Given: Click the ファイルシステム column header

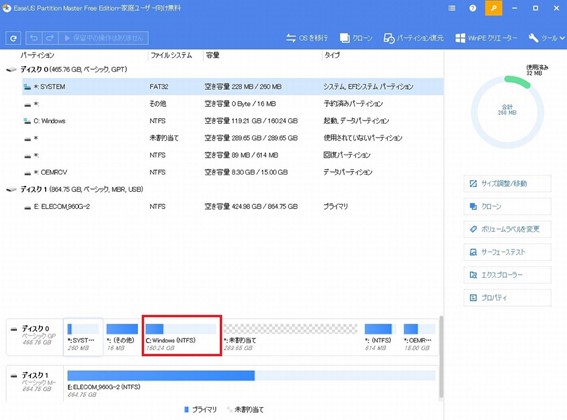Looking at the screenshot, I should [171, 55].
